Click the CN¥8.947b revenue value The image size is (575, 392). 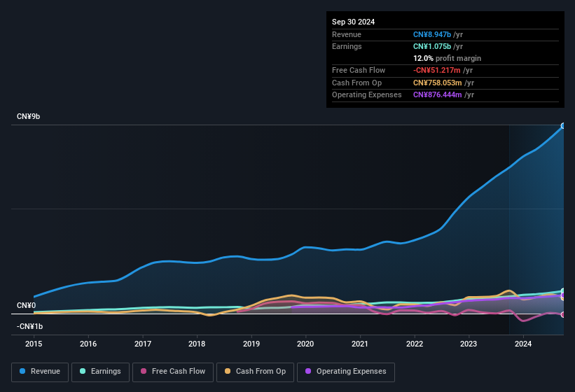click(x=432, y=34)
